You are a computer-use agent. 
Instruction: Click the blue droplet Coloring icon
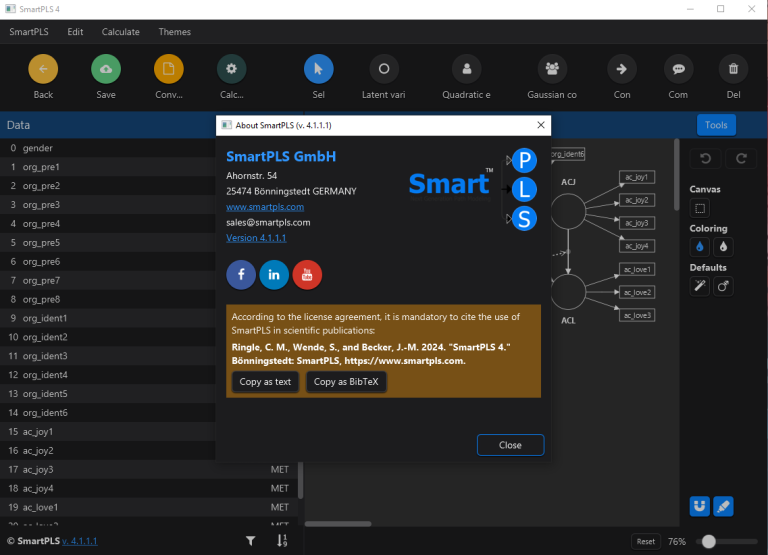point(700,247)
